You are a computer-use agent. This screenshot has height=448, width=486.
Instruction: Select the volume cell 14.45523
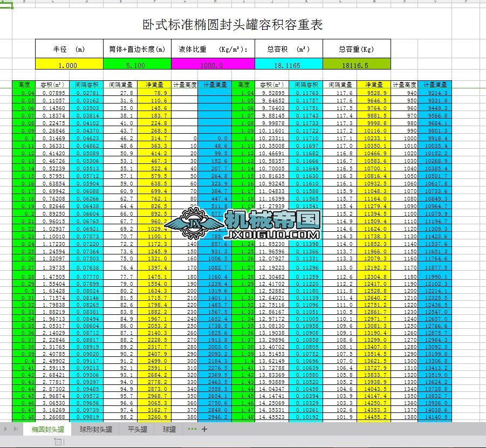(272, 417)
